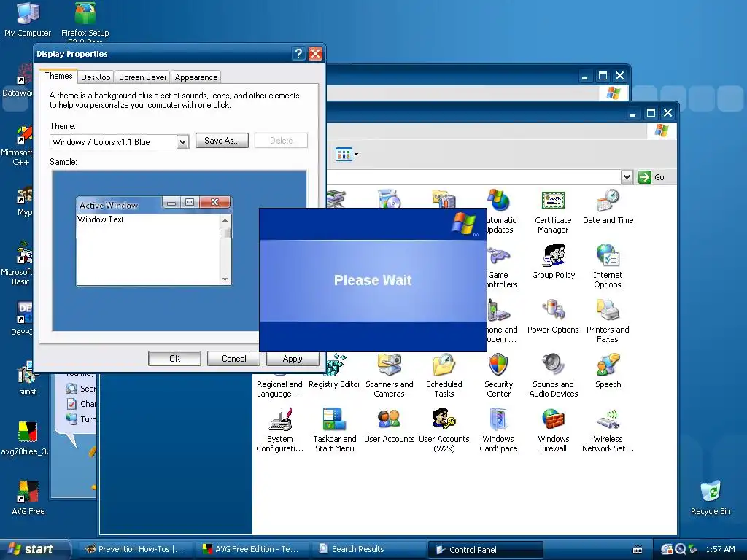Viewport: 747px width, 560px height.
Task: Open My Computer desktop icon
Action: [28, 19]
